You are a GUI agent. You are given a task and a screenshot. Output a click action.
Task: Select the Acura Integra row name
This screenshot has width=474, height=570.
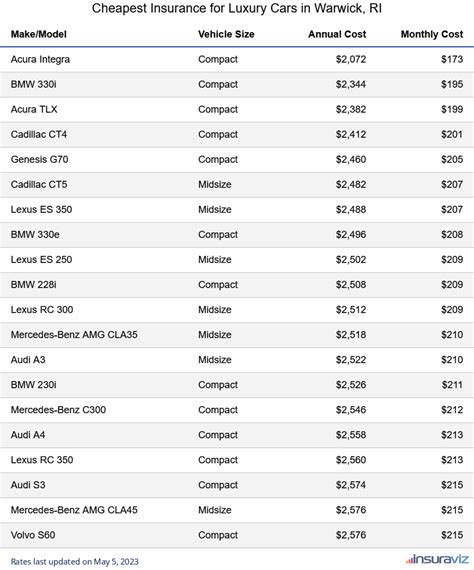40,59
